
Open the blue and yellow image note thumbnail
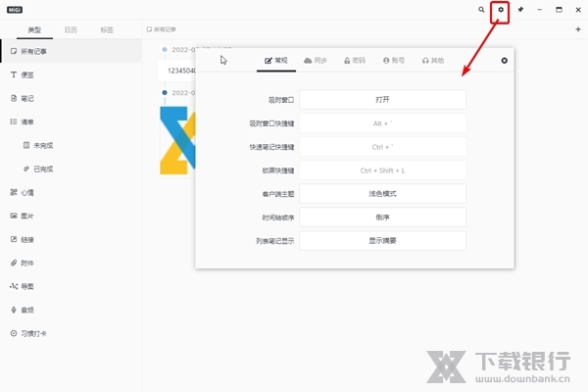click(177, 140)
